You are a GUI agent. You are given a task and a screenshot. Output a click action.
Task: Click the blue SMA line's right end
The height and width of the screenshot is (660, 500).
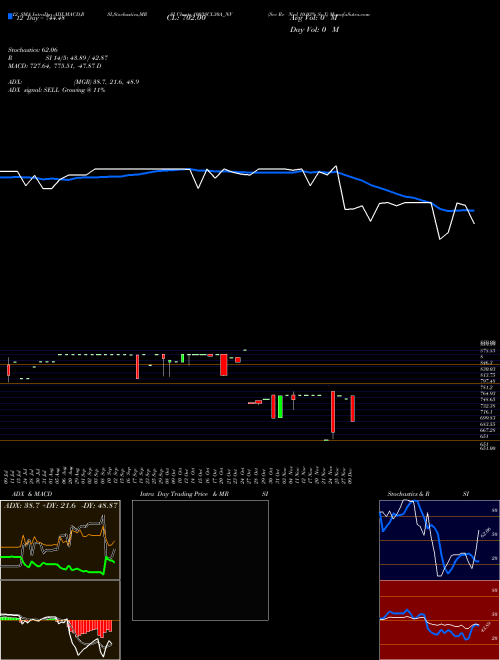click(x=473, y=210)
